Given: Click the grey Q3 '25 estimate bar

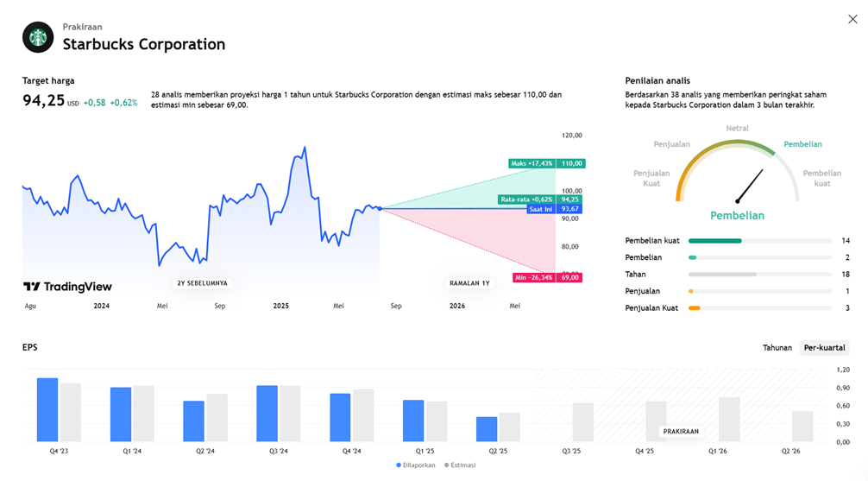Looking at the screenshot, I should [x=583, y=422].
